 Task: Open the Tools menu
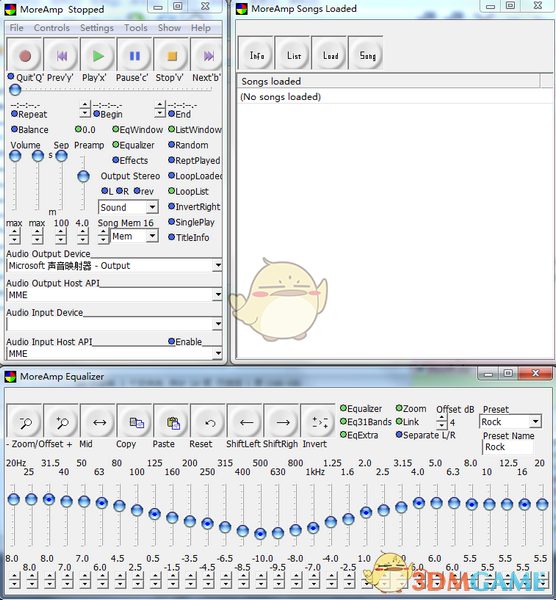pyautogui.click(x=135, y=28)
